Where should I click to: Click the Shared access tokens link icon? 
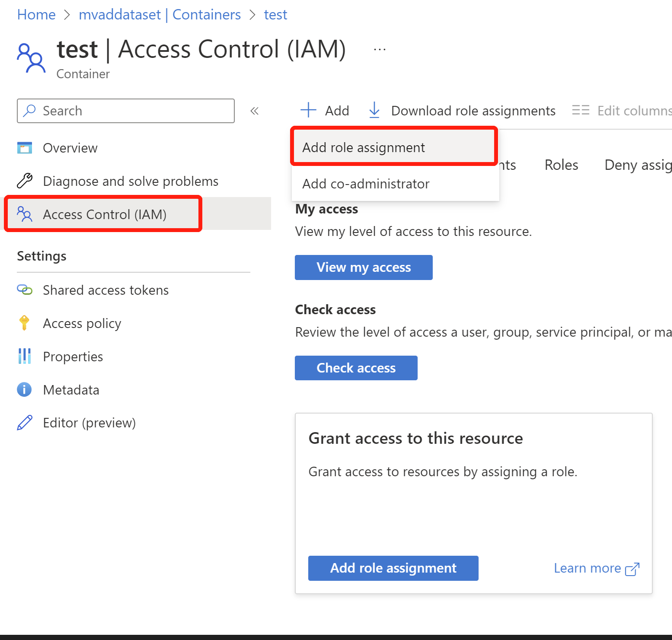coord(25,290)
